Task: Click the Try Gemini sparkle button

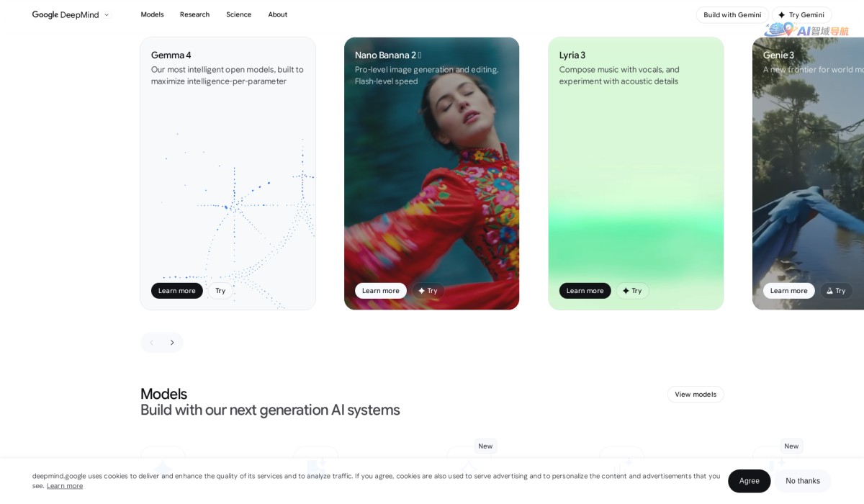Action: click(x=801, y=14)
